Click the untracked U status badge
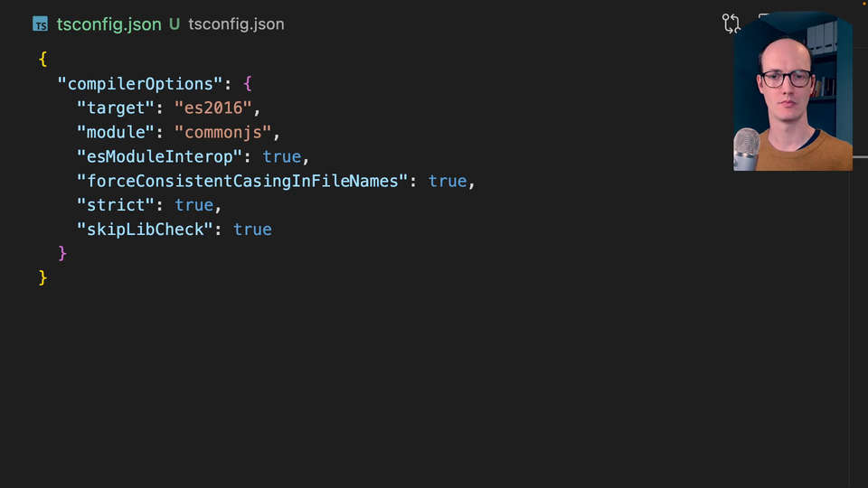The height and width of the screenshot is (488, 868). click(174, 24)
